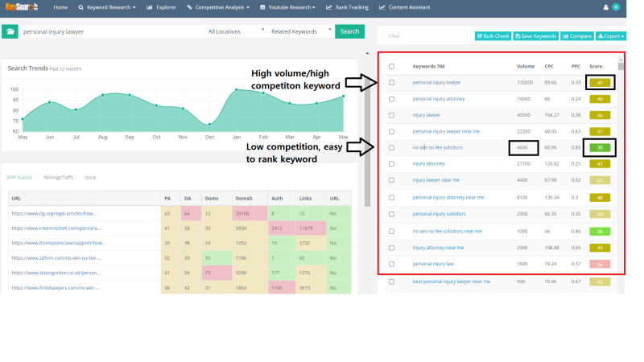Screen dimensions: 644x362
Task: Click the Save Keywords button
Action: coord(536,36)
